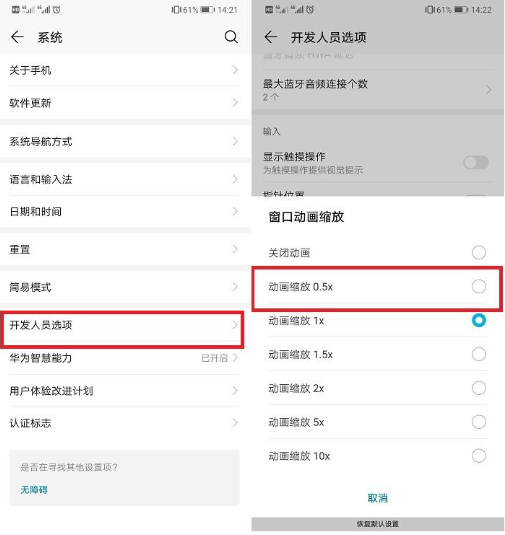Toggle 显示触摸操作 switch
The width and height of the screenshot is (505, 535).
click(x=476, y=162)
